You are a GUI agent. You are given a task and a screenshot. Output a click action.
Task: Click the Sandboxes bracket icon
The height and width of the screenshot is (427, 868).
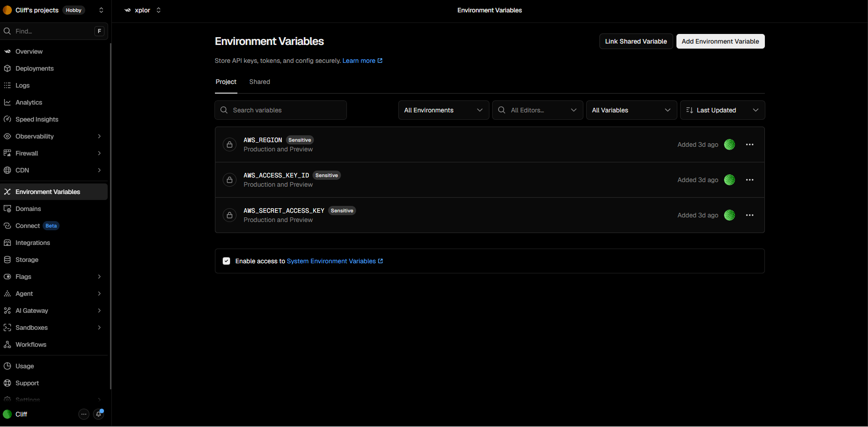(7, 327)
